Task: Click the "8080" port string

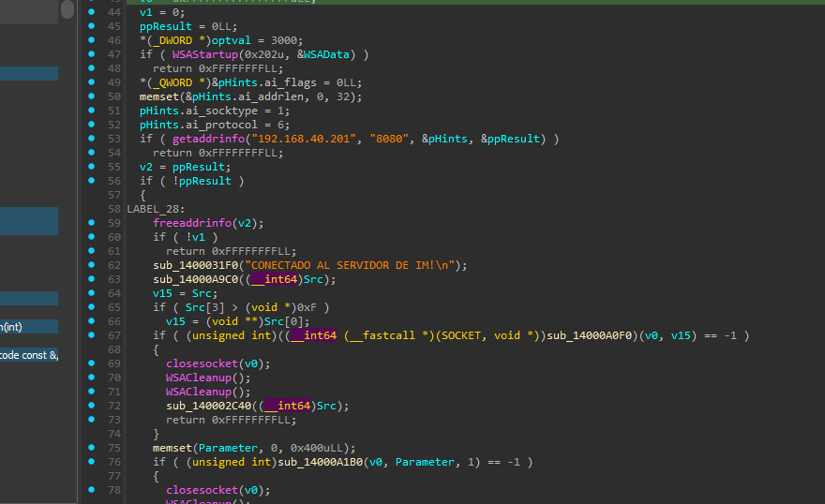Action: [x=389, y=139]
